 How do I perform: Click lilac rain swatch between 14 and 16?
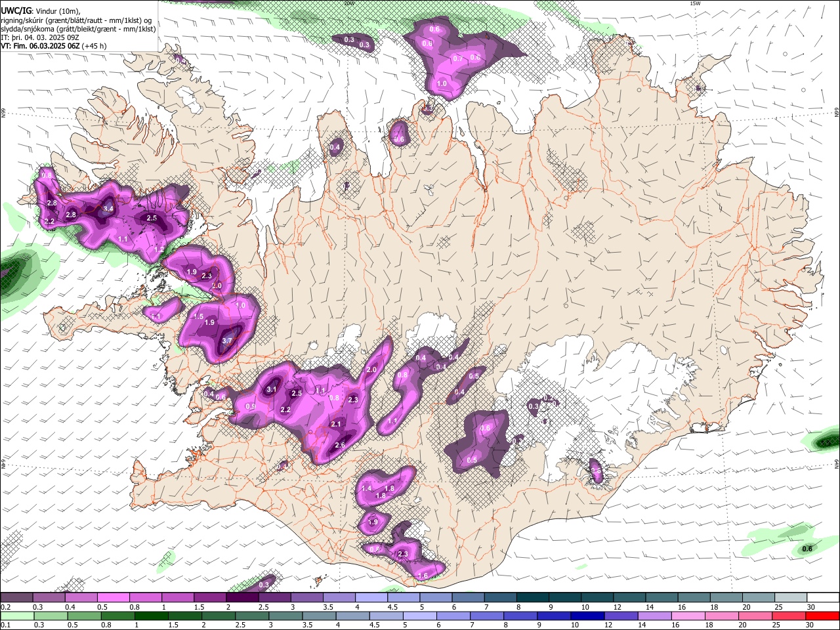(654, 616)
